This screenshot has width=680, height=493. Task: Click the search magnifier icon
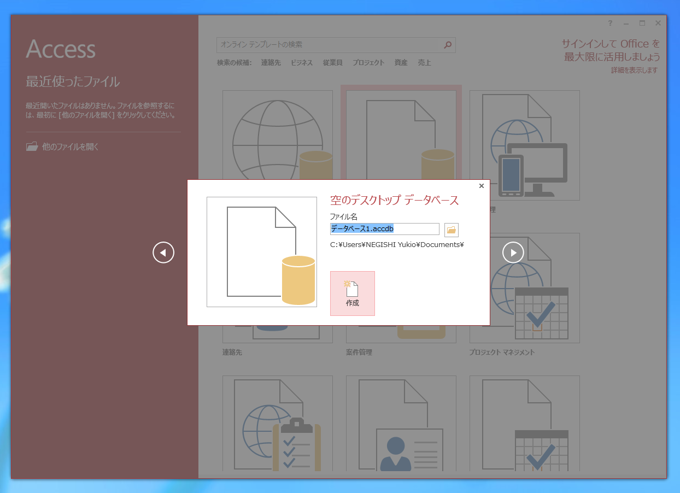point(448,45)
